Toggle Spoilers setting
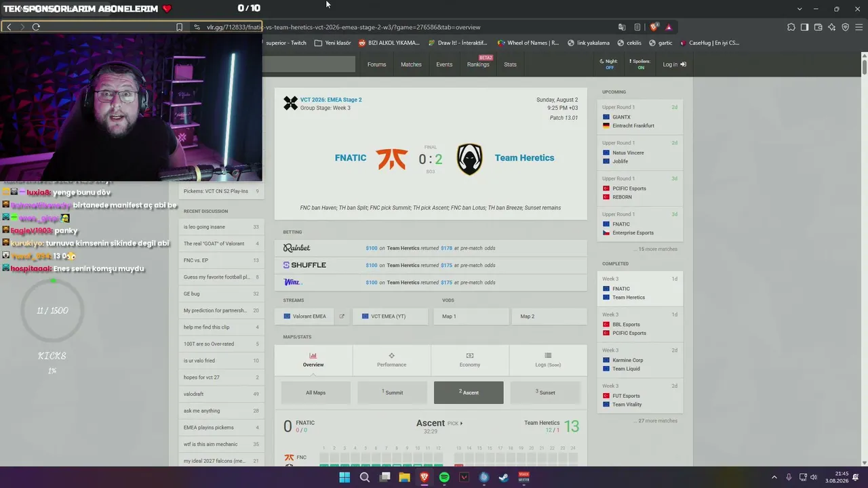Viewport: 868px width, 488px height. 640,64
